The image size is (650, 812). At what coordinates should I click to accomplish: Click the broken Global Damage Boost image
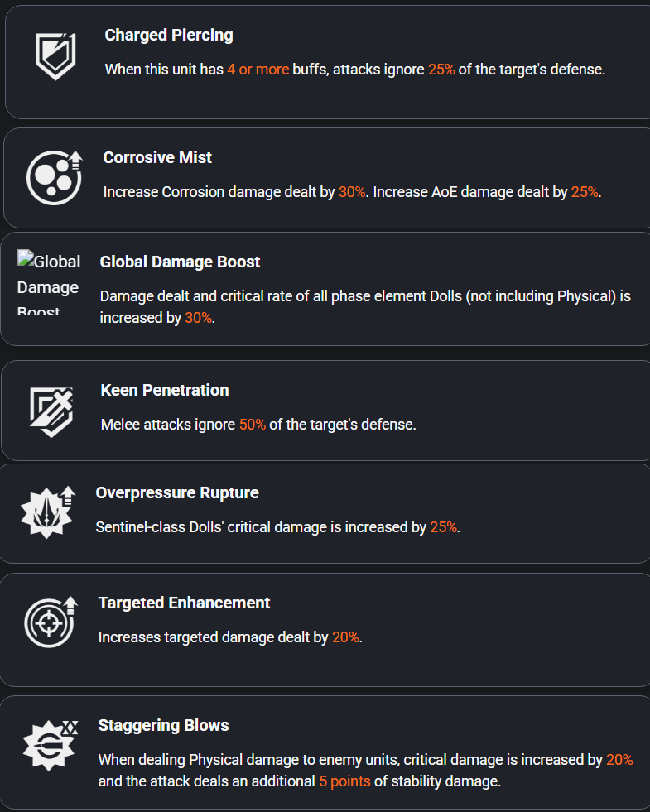[49, 283]
